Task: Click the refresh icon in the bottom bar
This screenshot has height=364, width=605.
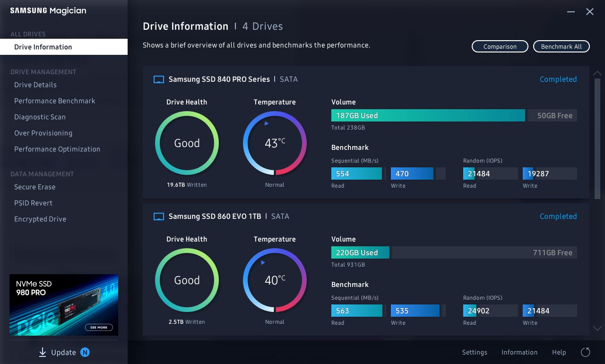Action: click(585, 352)
